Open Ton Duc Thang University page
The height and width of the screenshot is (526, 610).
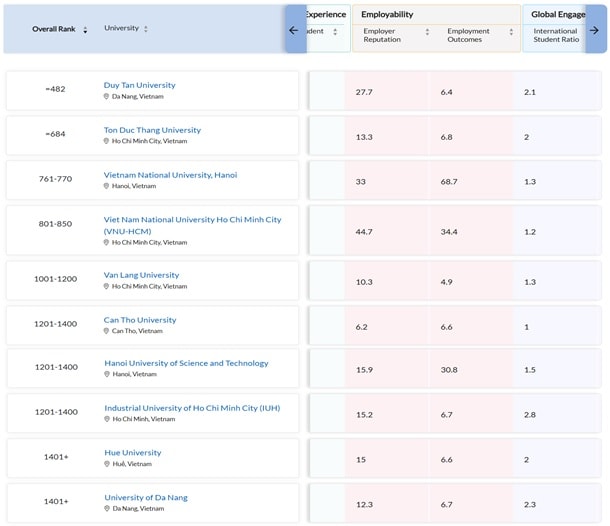(152, 130)
